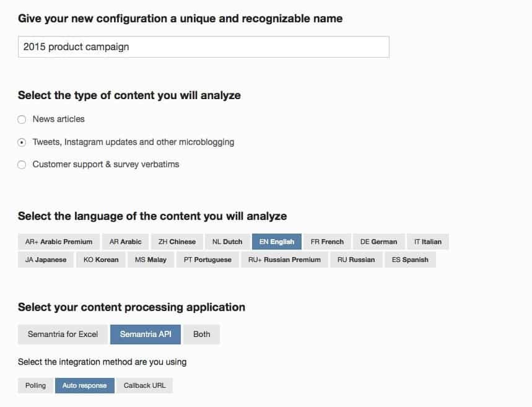Choose Tweets, Instagram updates and microblogging option
Viewport: 532px width, 407px height.
22,142
